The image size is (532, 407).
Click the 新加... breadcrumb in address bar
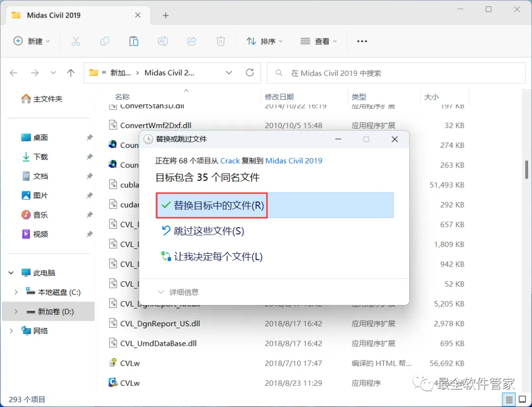point(121,73)
